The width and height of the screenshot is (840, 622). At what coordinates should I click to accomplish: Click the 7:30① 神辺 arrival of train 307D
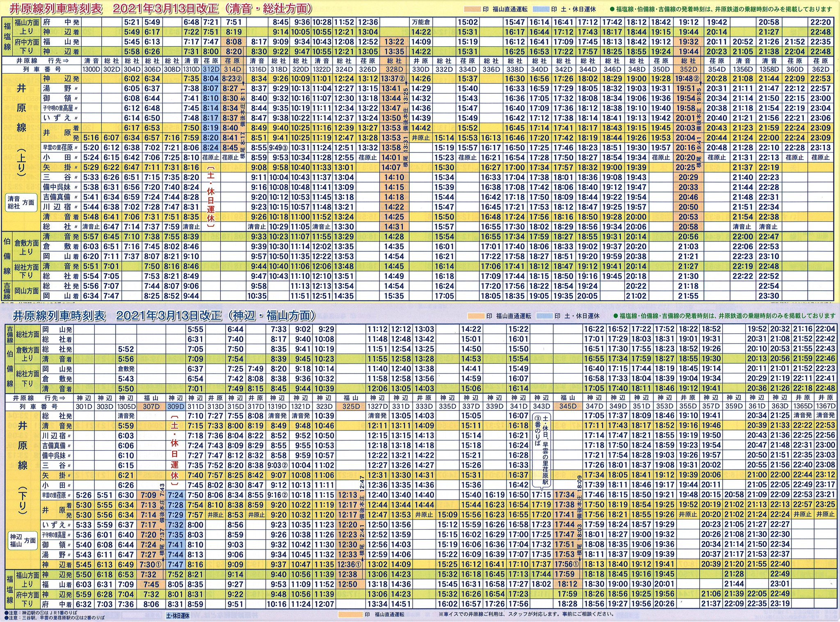pos(150,565)
